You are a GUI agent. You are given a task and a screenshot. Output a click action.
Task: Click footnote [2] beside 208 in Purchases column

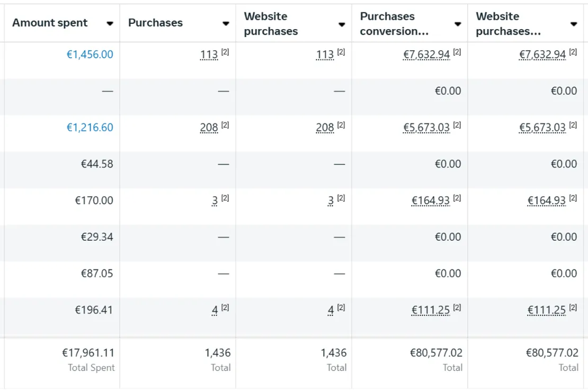(x=225, y=125)
